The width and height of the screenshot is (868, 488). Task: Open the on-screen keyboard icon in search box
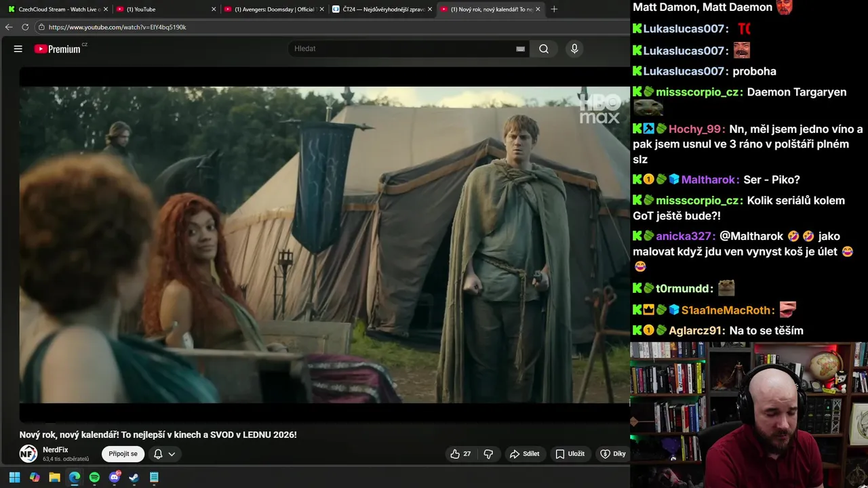coord(520,49)
